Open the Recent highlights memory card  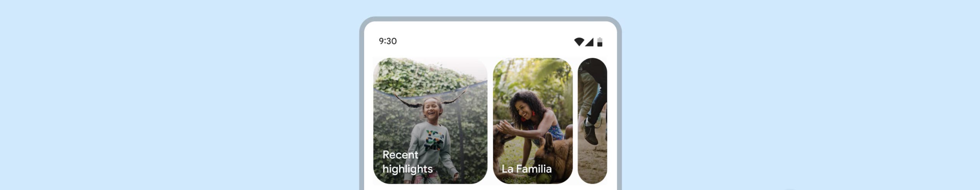tap(430, 121)
